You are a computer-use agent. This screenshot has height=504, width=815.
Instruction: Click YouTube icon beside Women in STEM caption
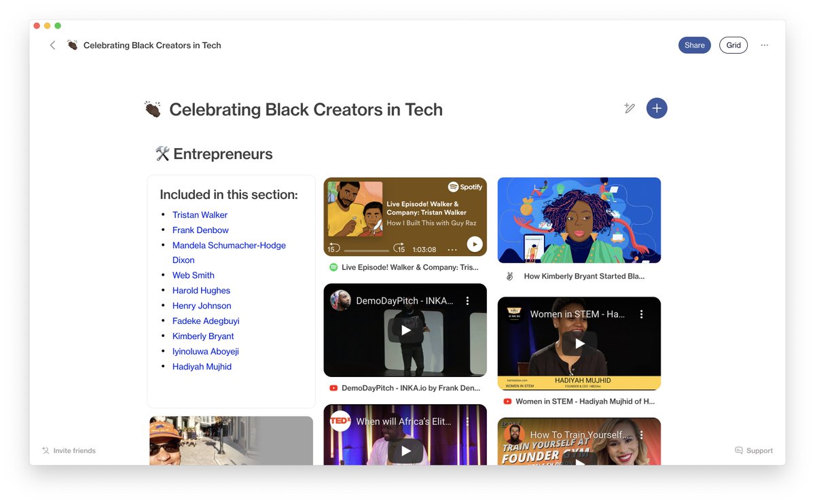(x=507, y=401)
